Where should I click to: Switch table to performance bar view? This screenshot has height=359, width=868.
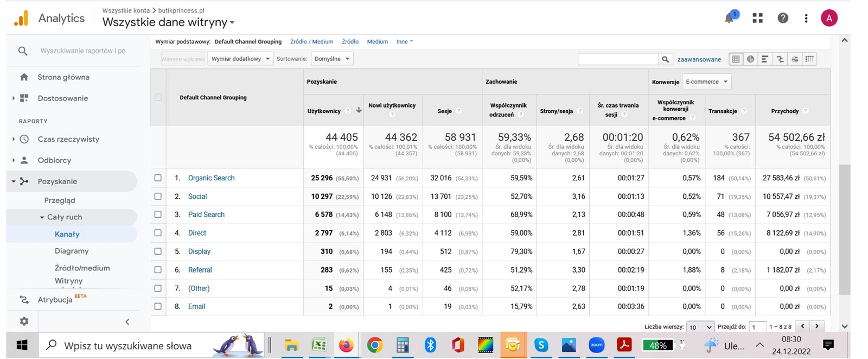click(x=765, y=59)
